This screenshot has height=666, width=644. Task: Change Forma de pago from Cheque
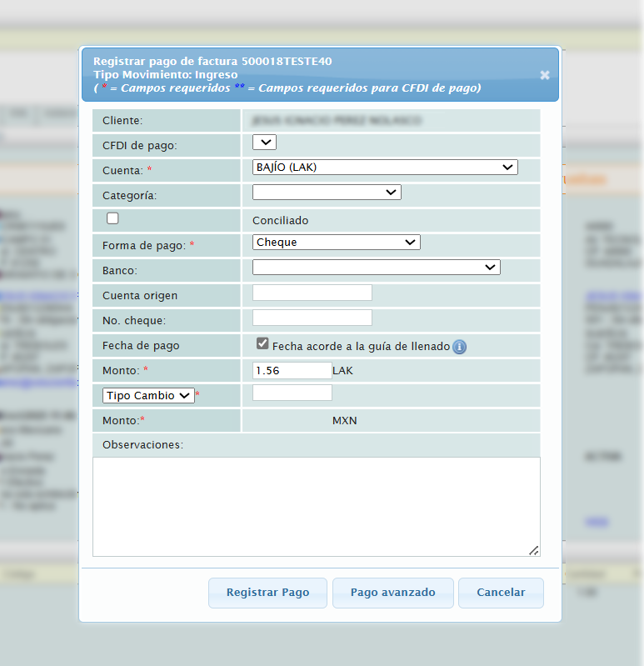pos(336,243)
